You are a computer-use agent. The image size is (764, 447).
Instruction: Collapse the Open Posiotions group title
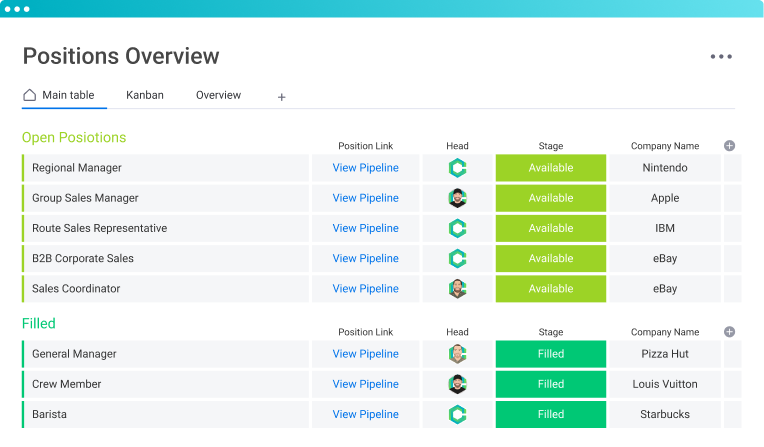pyautogui.click(x=74, y=137)
